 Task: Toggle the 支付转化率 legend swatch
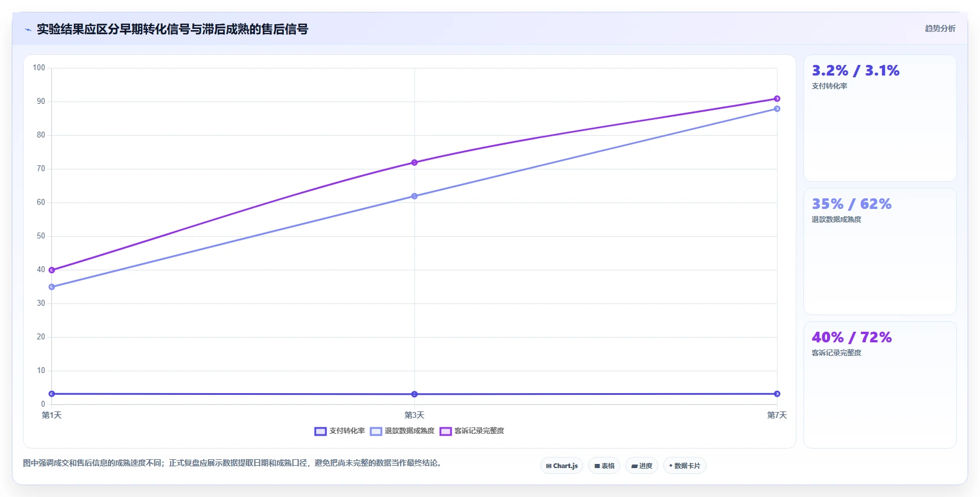click(321, 431)
